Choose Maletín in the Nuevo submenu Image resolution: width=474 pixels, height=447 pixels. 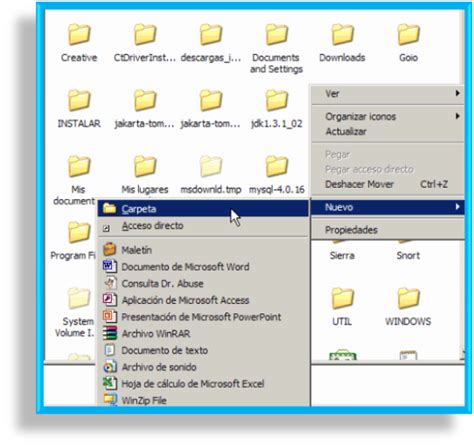(x=203, y=250)
